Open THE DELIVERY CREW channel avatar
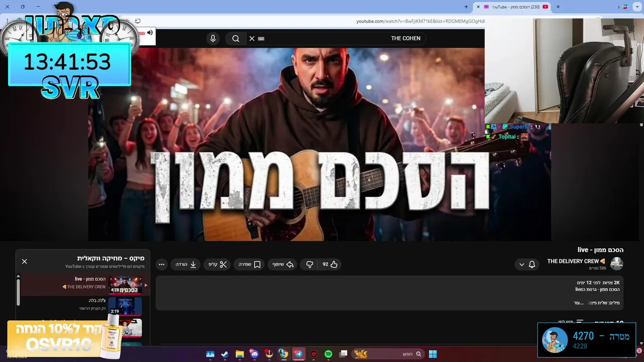Viewport: 644px width, 362px height. point(616,264)
